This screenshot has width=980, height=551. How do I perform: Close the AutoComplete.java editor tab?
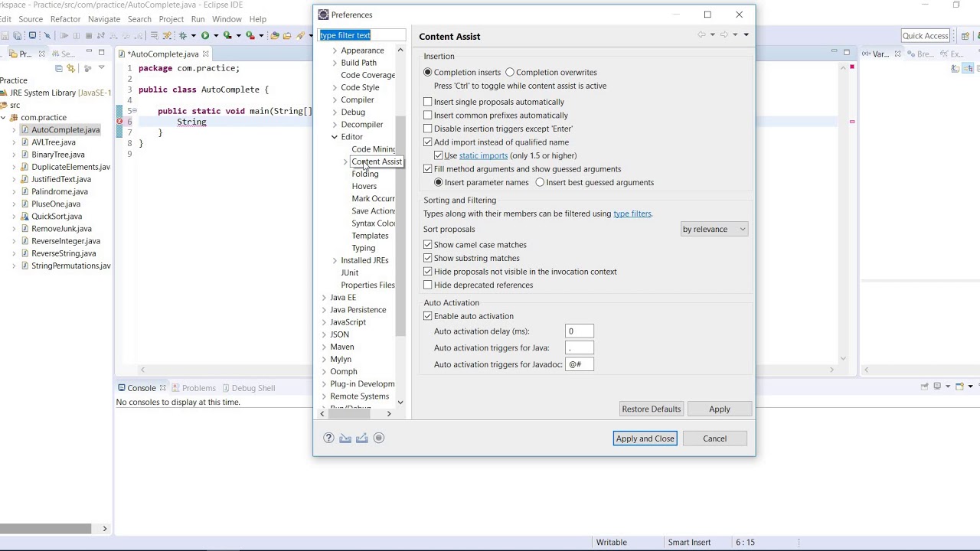coord(205,54)
